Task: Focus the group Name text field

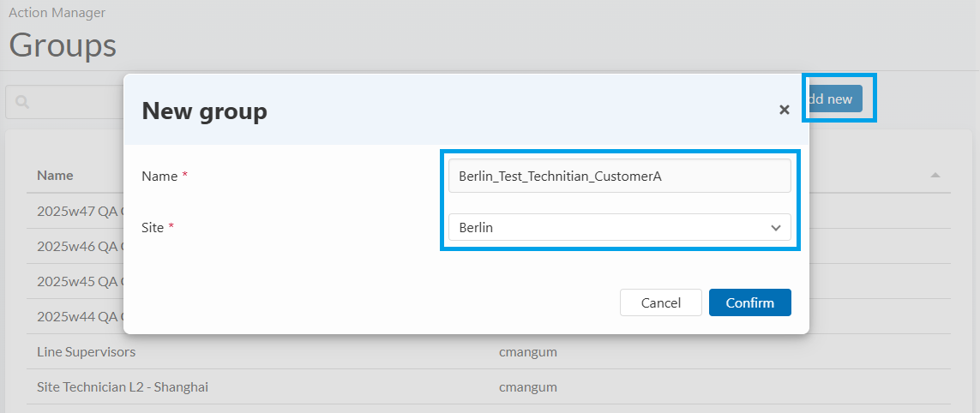Action: click(x=619, y=176)
